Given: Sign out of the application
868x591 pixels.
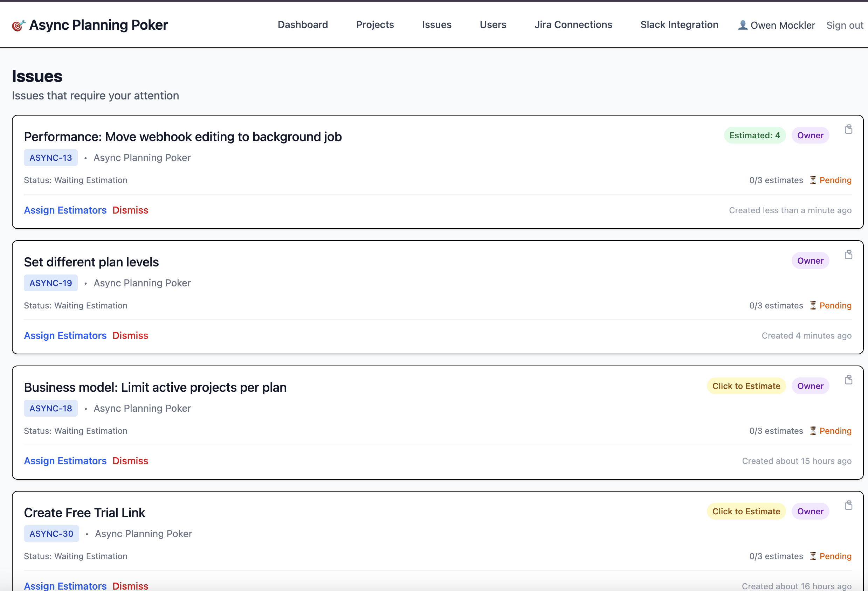Looking at the screenshot, I should pos(845,25).
